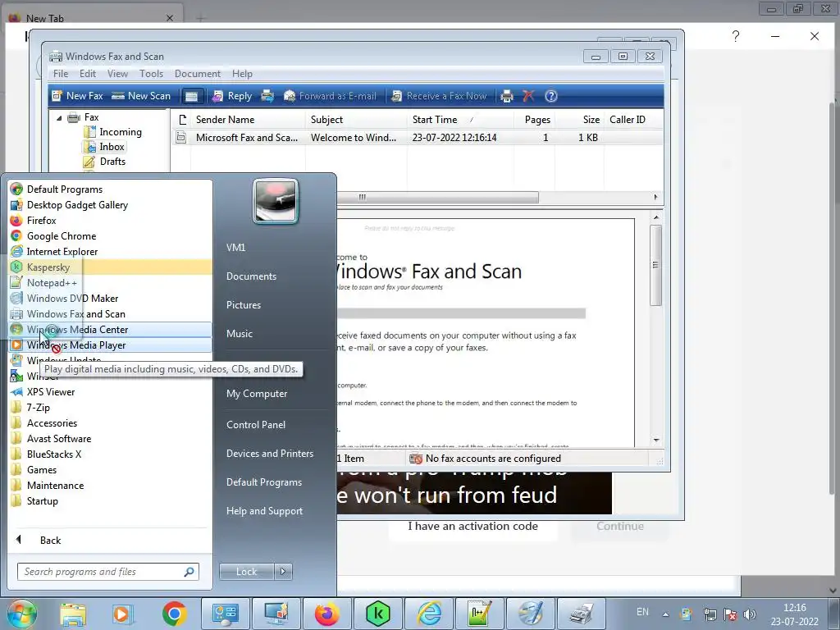Sort by Sender Name column
This screenshot has height=630, width=840.
(248, 120)
